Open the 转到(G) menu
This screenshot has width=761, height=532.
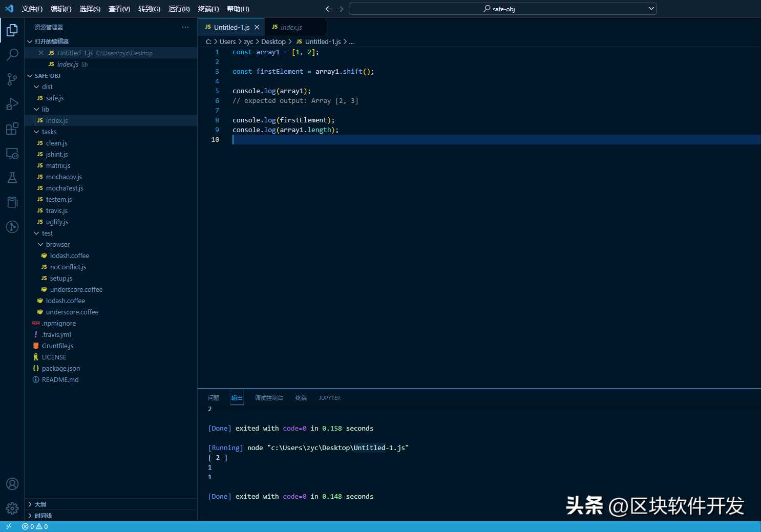click(x=149, y=9)
